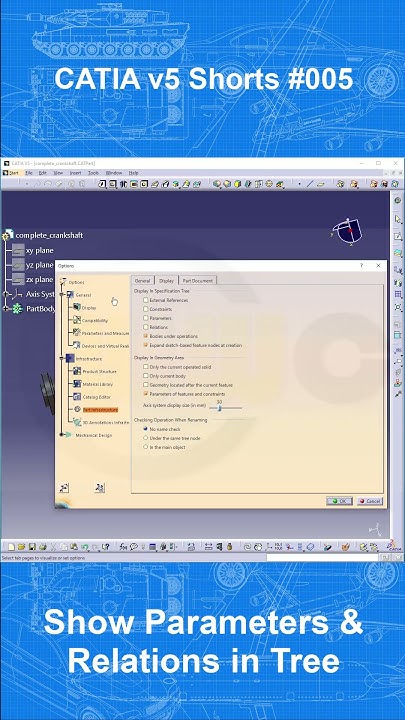Click the CATIA logo icon in bottom corner

393,545
